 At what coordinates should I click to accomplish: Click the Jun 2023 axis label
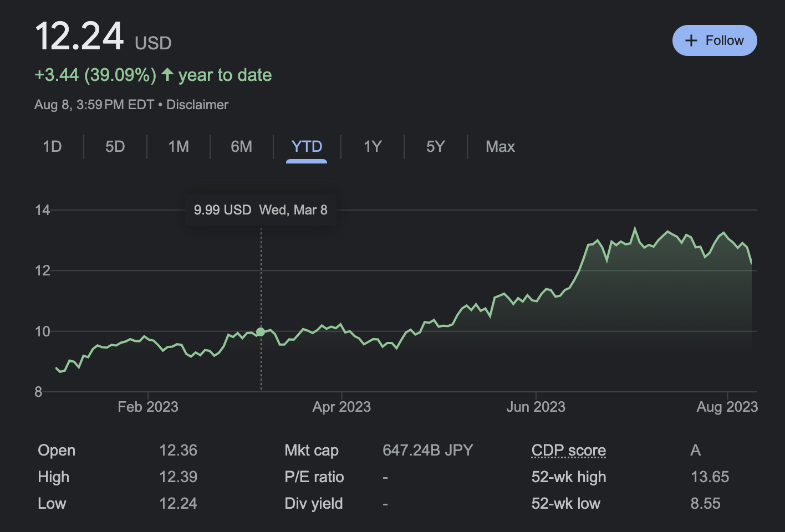(536, 407)
